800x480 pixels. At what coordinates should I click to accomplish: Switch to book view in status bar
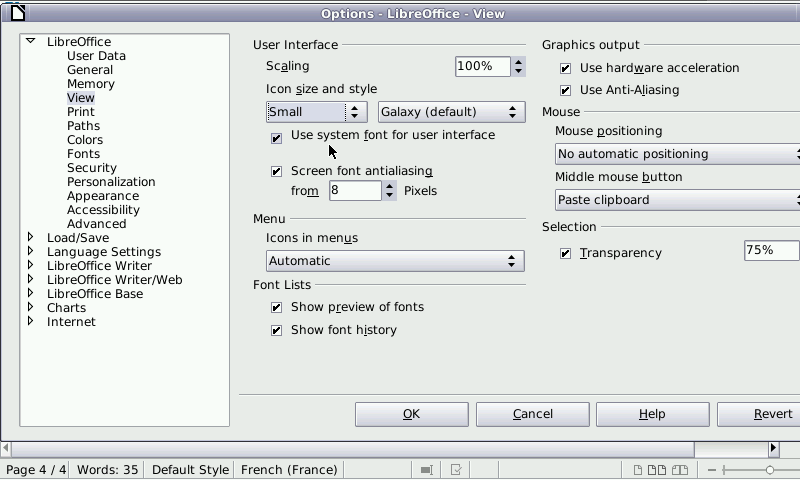[680, 469]
